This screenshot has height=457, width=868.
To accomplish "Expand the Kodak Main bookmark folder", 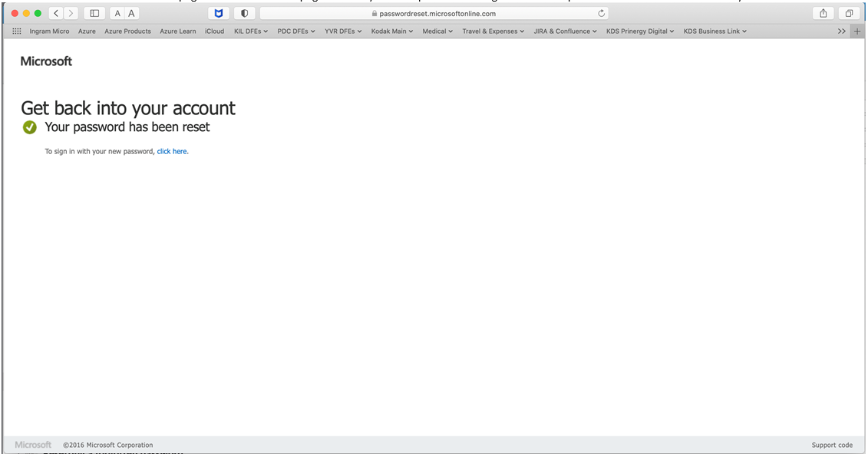I will tap(392, 31).
